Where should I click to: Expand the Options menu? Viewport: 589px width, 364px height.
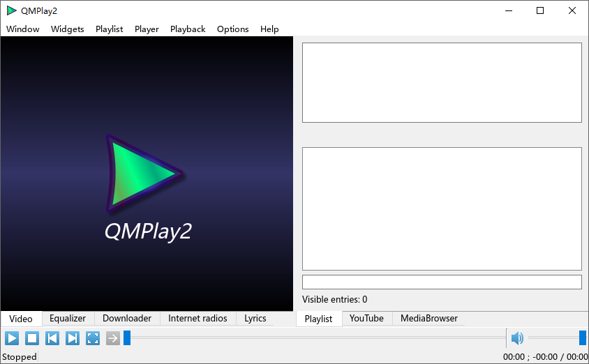(x=232, y=29)
